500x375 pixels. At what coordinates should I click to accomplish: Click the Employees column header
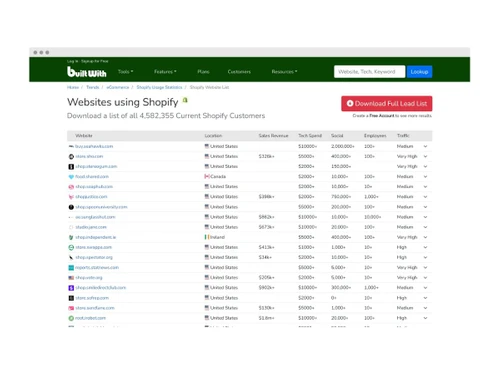(x=375, y=136)
